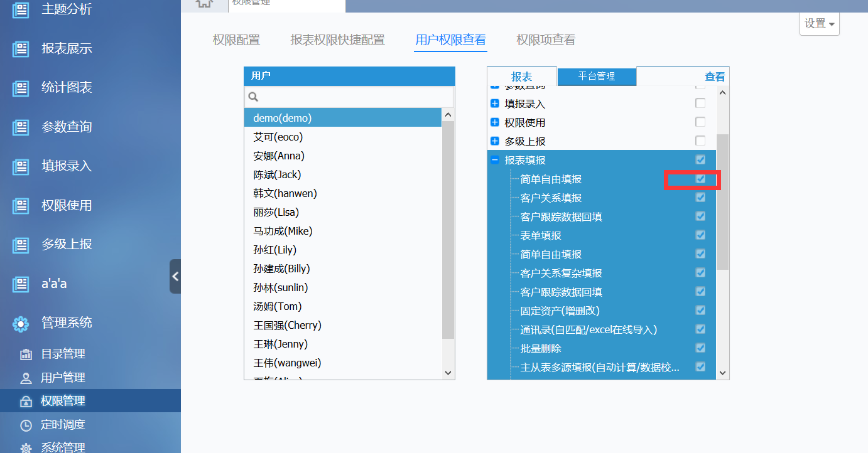This screenshot has width=868, height=453.
Task: Select user 丽莎(Lisa)
Action: (x=343, y=212)
